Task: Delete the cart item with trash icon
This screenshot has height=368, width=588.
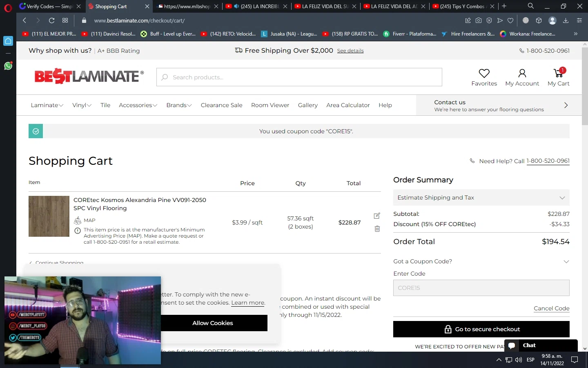Action: pos(377,229)
